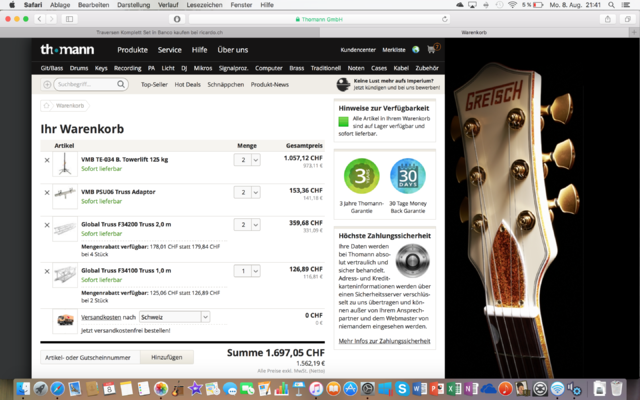Open Kundencenter link
The image size is (640, 400).
[x=358, y=50]
